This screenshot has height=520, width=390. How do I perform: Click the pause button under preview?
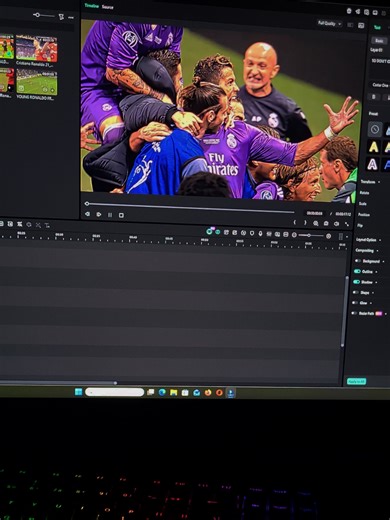(x=110, y=215)
